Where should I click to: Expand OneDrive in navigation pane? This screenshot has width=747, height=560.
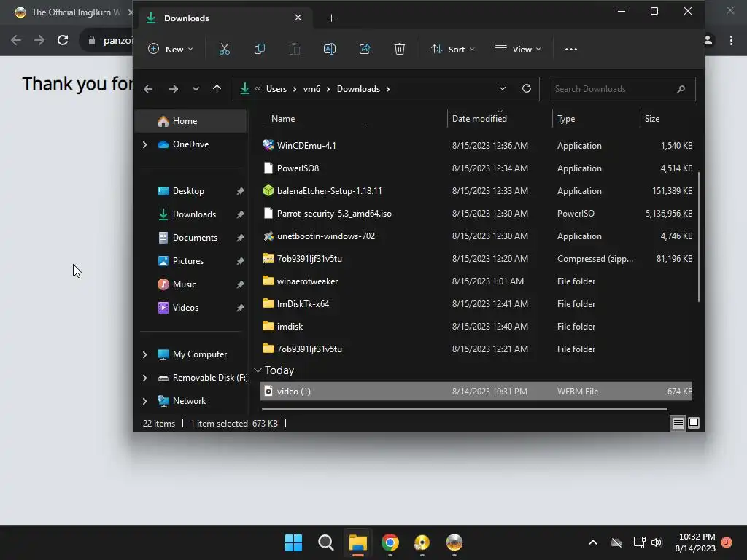click(x=145, y=144)
